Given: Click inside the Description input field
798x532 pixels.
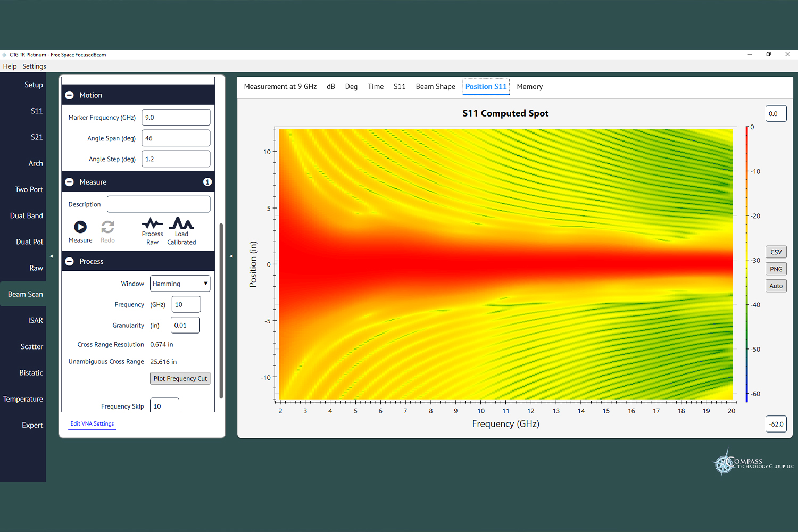Looking at the screenshot, I should pos(158,204).
